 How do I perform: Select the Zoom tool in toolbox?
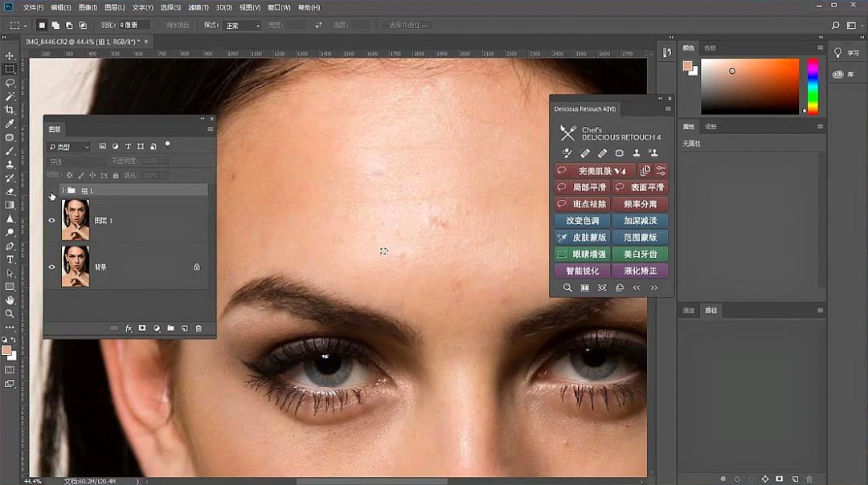10,313
